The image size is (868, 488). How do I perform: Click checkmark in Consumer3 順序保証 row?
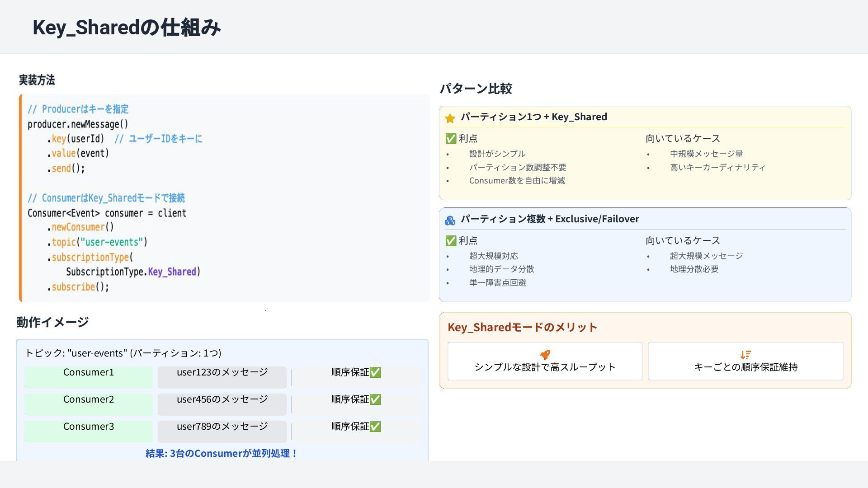coord(375,427)
